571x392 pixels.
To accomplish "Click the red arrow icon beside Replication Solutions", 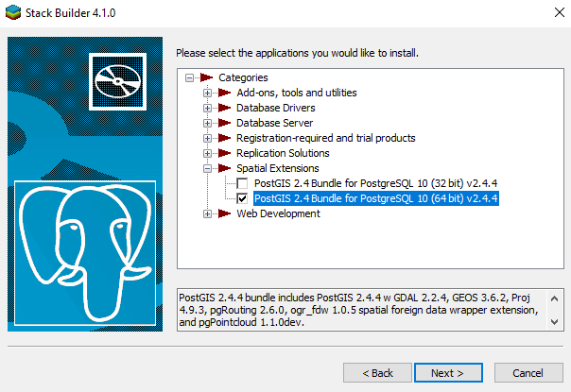I will pos(225,153).
